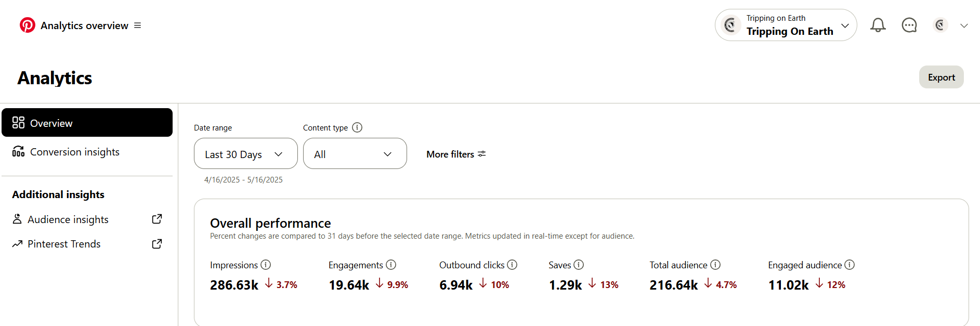980x326 pixels.
Task: Open the hamburger menu beside Analytics overview
Action: [x=137, y=25]
